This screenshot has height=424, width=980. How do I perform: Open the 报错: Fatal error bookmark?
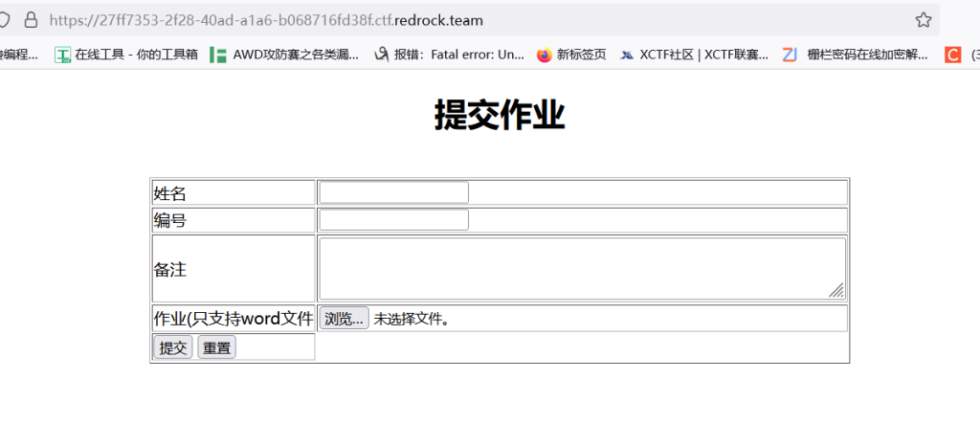[x=449, y=55]
